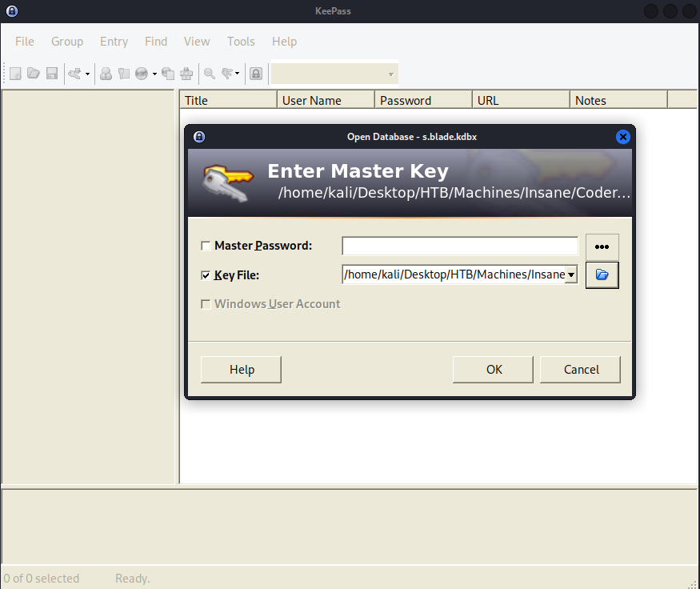
Task: Click inside the Master Password field
Action: click(x=460, y=246)
